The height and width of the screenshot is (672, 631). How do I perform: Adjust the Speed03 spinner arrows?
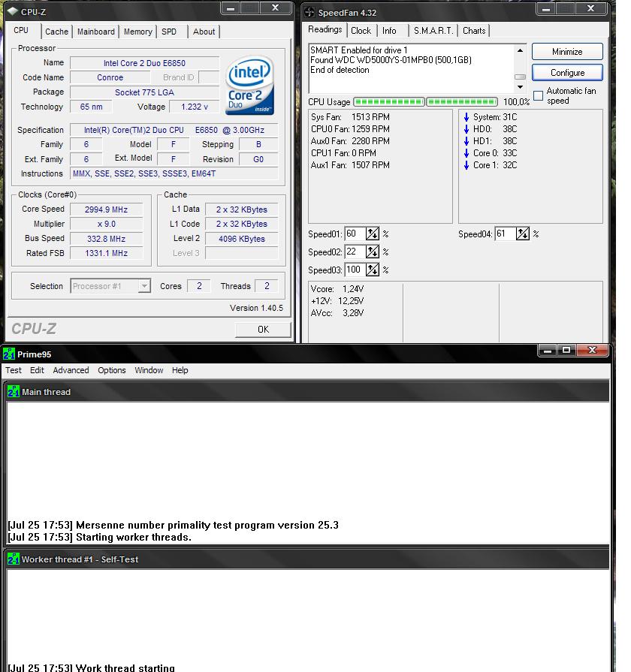372,270
